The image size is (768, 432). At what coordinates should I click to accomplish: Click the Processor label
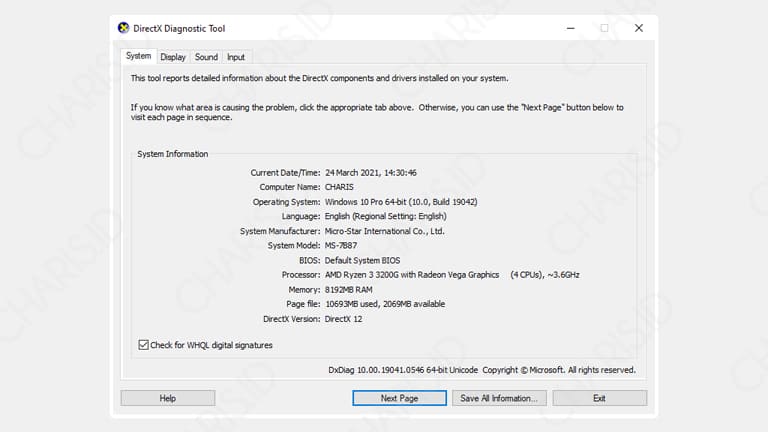click(x=301, y=275)
